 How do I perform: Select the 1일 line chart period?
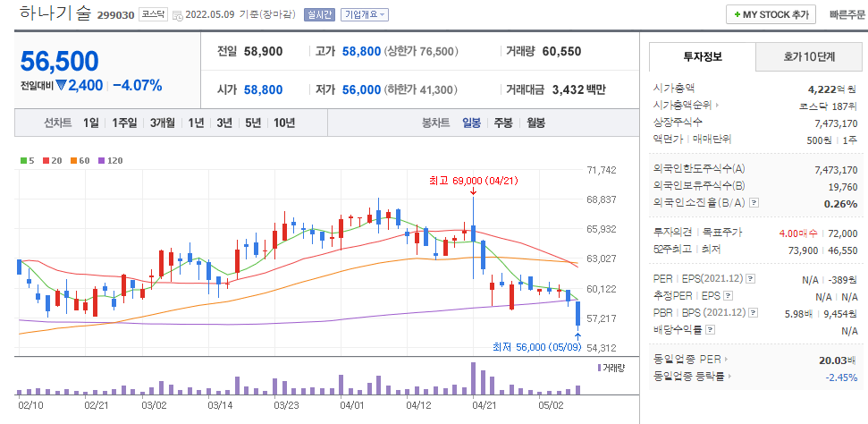tap(91, 123)
